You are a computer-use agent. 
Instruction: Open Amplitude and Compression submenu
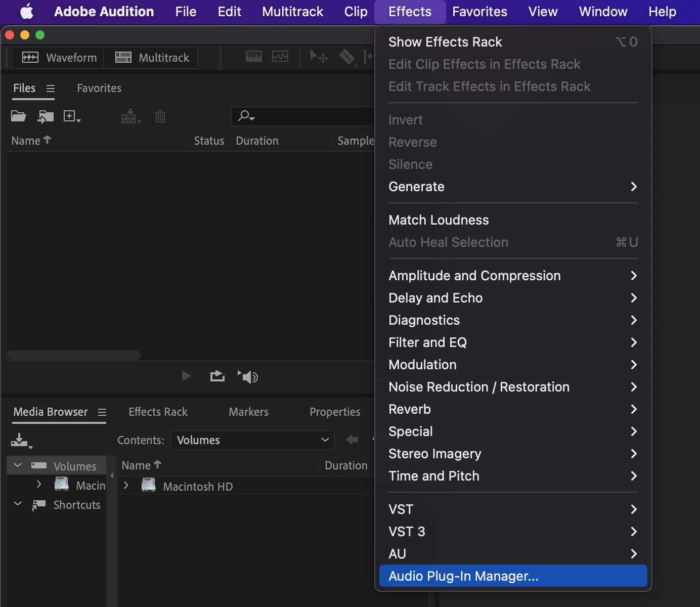click(513, 276)
